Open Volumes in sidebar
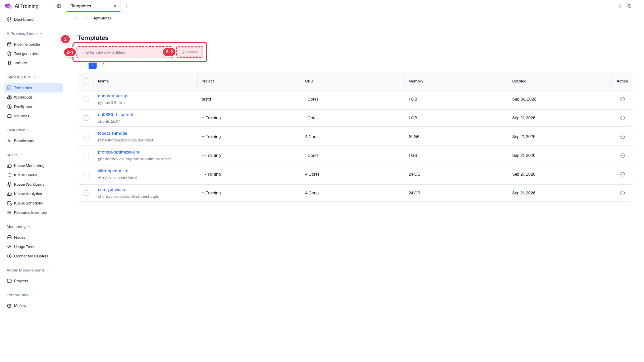644x362 pixels. point(33,116)
